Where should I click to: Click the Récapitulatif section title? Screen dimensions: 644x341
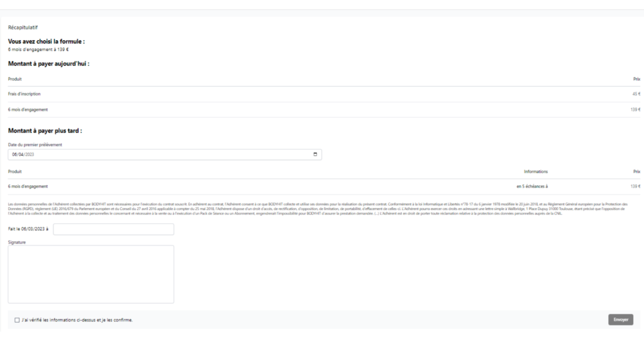(23, 27)
